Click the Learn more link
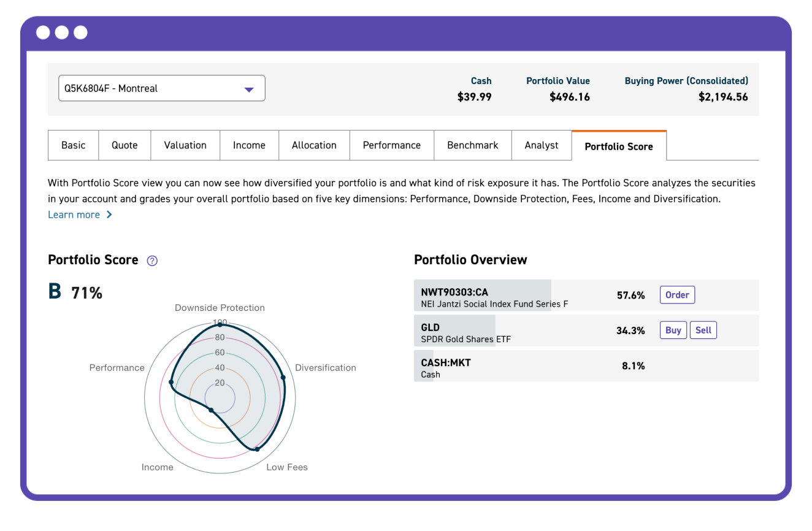This screenshot has height=531, width=812. tap(74, 214)
